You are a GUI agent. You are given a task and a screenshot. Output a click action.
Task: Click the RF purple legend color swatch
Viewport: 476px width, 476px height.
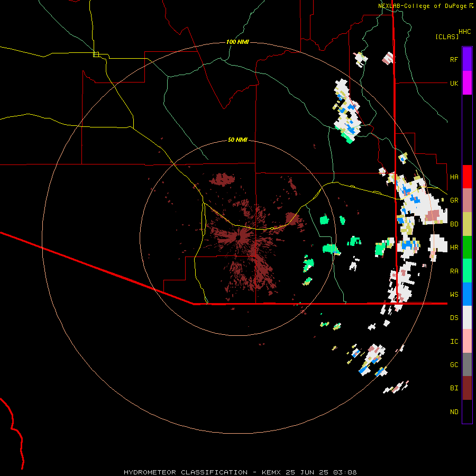pos(467,59)
